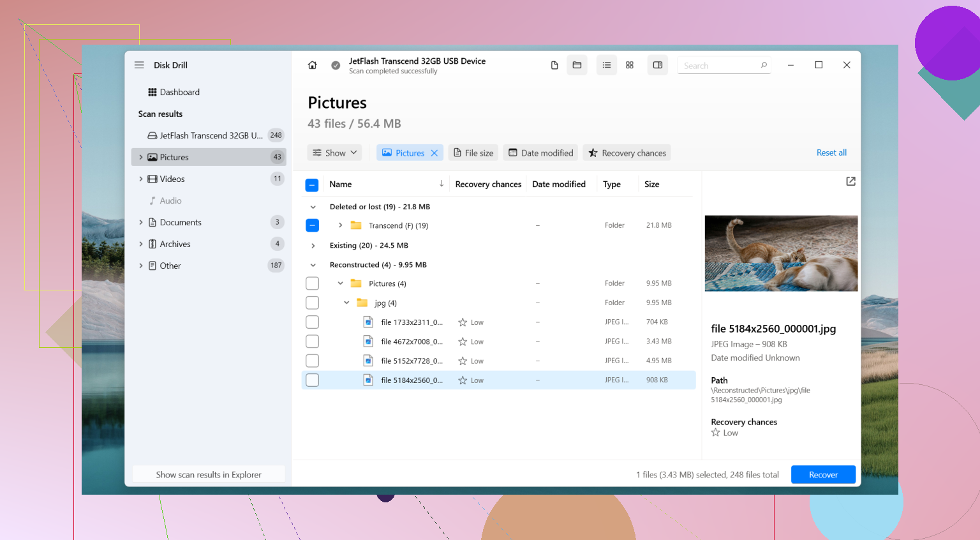Expand Videos in the sidebar
The height and width of the screenshot is (540, 980).
pyautogui.click(x=141, y=179)
